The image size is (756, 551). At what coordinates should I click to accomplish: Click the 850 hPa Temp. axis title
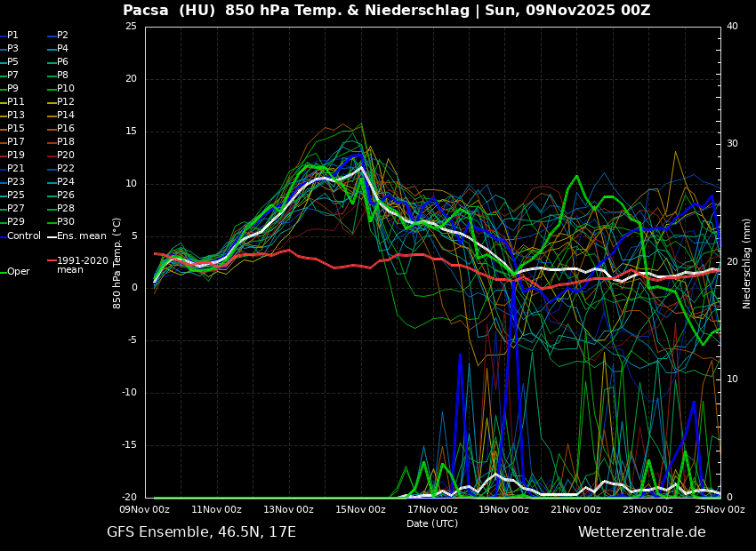(x=117, y=263)
